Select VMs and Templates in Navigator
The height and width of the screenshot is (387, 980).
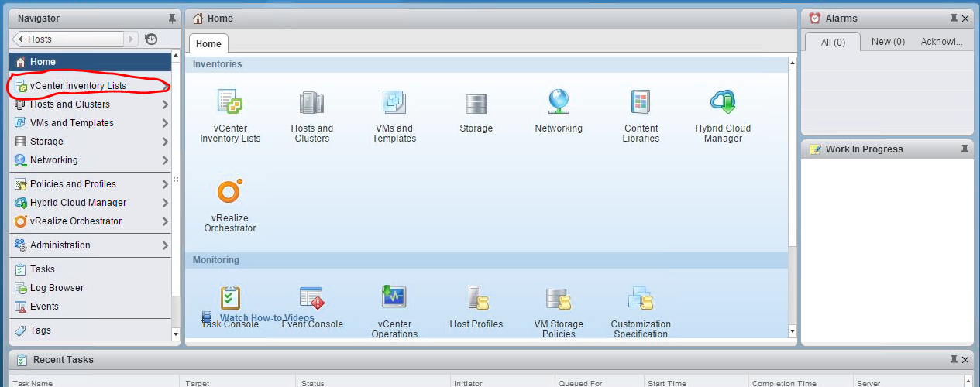point(90,123)
